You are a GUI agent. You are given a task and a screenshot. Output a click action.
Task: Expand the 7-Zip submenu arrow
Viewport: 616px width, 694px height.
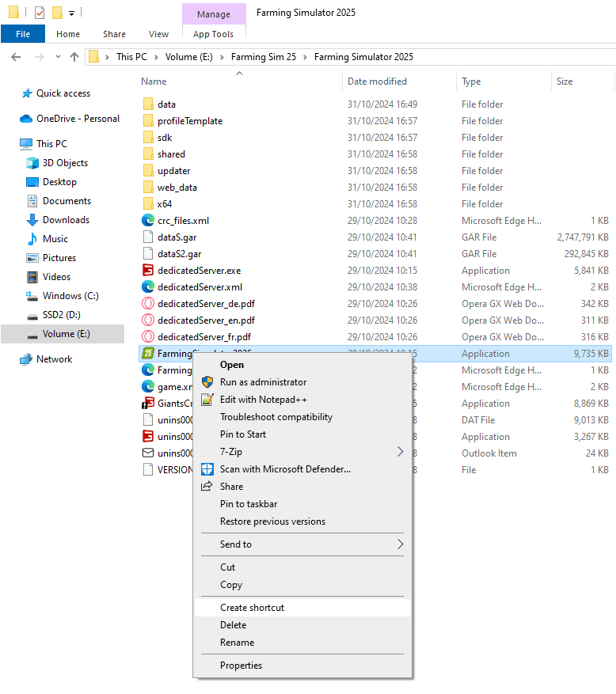(x=401, y=451)
